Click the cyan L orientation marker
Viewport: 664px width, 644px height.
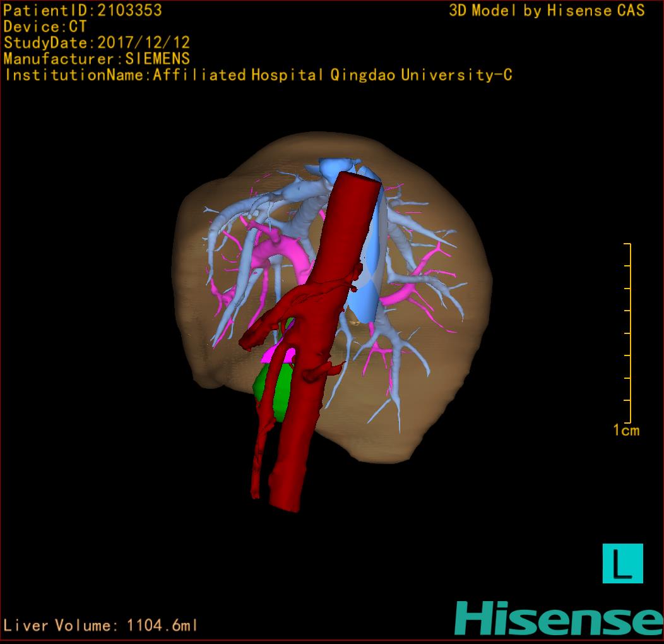[622, 563]
